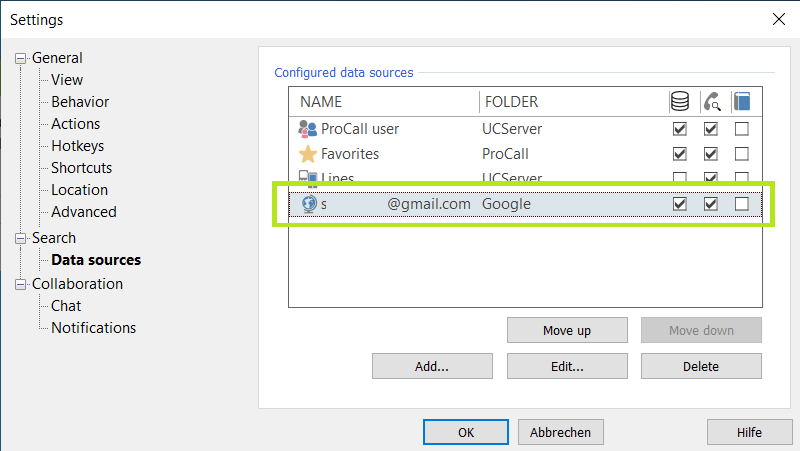Collapse the Search tree node
This screenshot has width=800, height=451.
coord(22,238)
